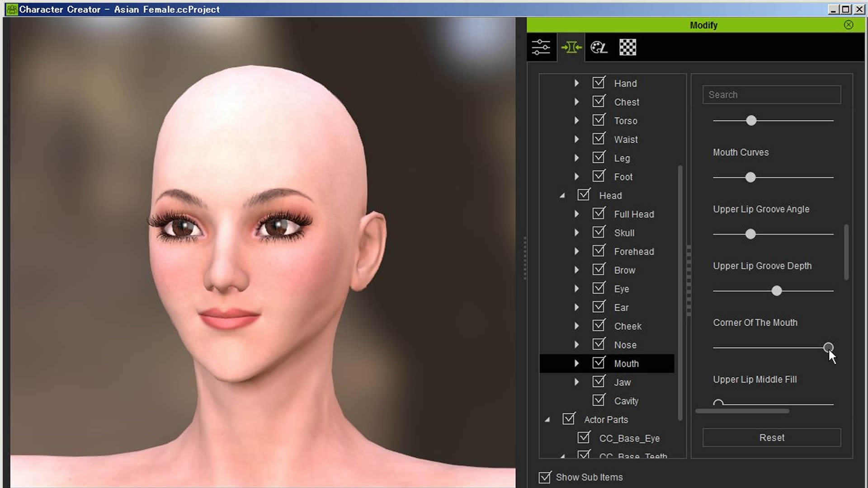Screen dimensions: 868x488
Task: Toggle the Full Head checkbox
Action: 599,213
